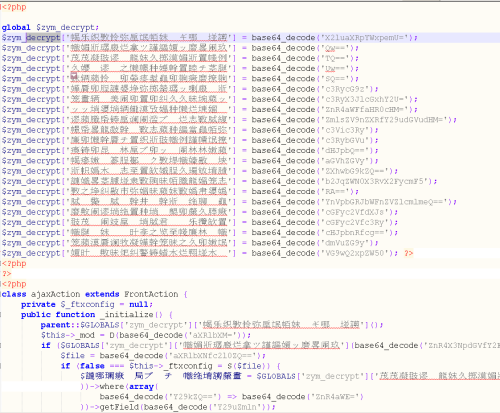This screenshot has width=500, height=413.
Task: Click the string 'ZXhwbG9kZQ=='
Action: tap(355, 171)
